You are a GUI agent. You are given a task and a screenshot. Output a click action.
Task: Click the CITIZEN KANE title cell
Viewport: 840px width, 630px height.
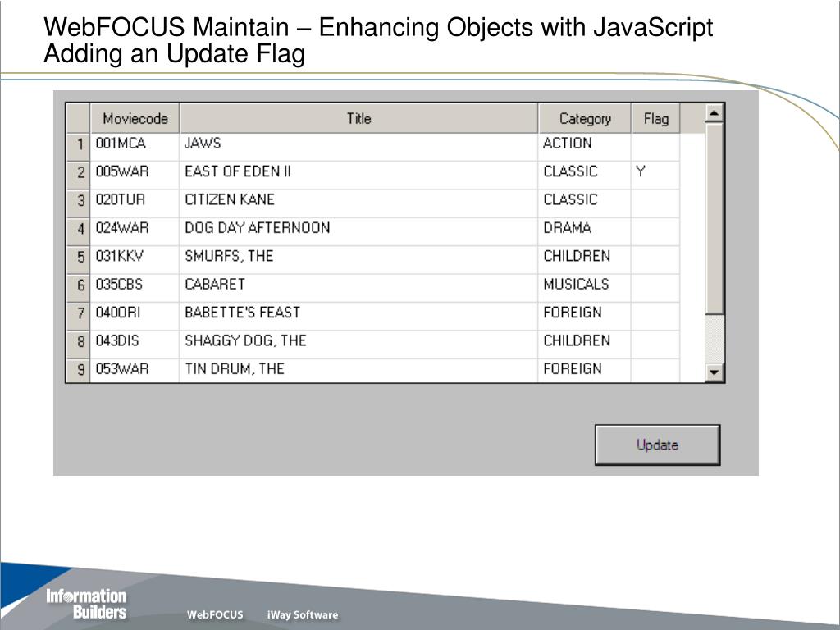(x=359, y=203)
